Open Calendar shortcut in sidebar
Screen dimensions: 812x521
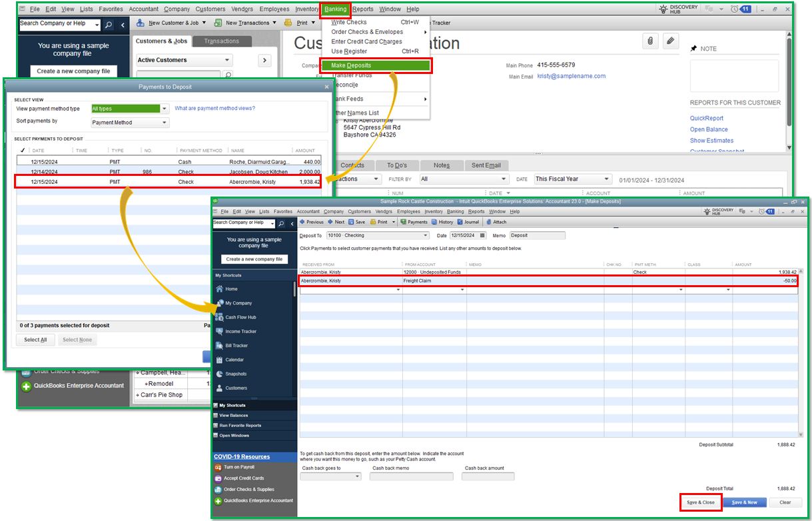click(230, 360)
